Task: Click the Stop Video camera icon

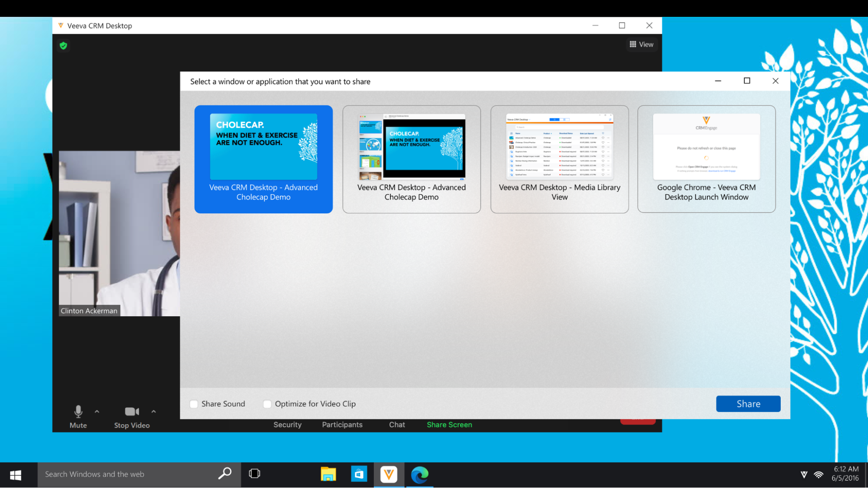Action: pos(132,411)
